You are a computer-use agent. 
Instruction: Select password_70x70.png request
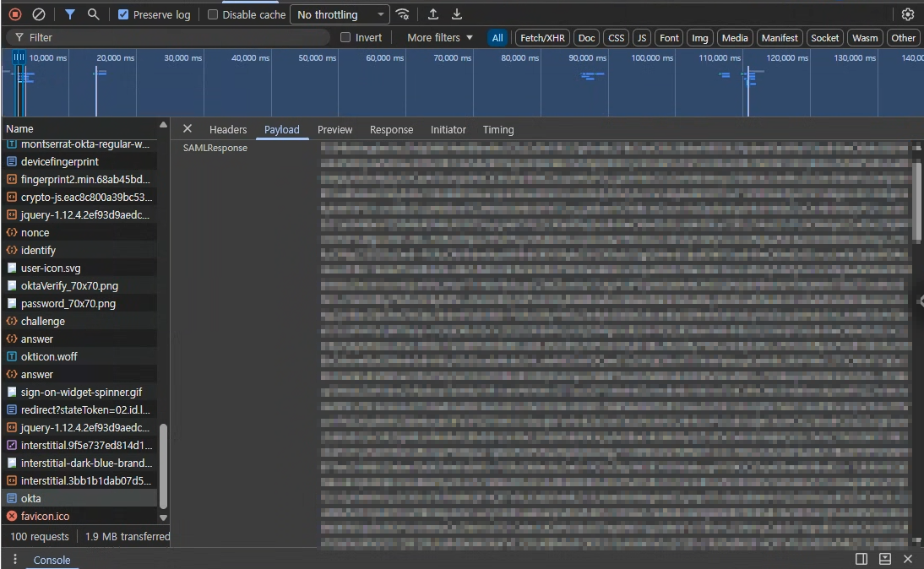[79, 303]
